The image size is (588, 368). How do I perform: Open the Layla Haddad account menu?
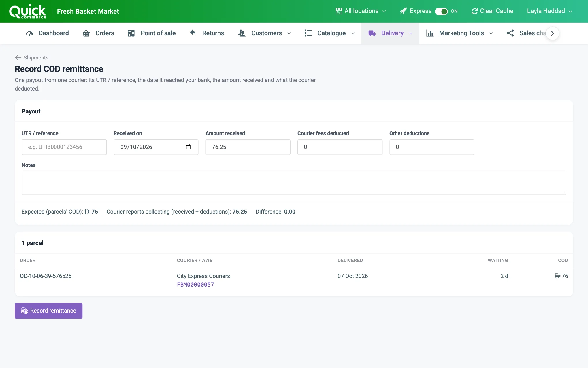(550, 11)
